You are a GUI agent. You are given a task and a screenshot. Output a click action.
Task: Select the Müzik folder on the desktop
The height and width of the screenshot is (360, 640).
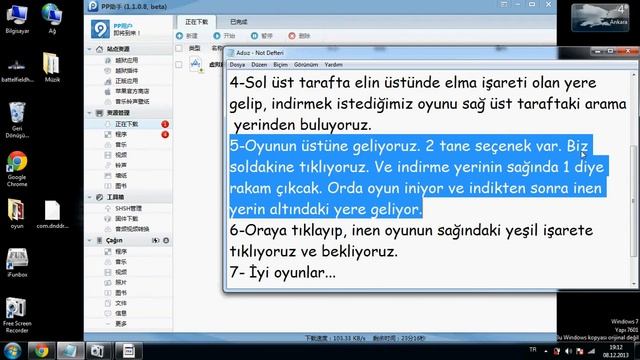click(x=52, y=67)
